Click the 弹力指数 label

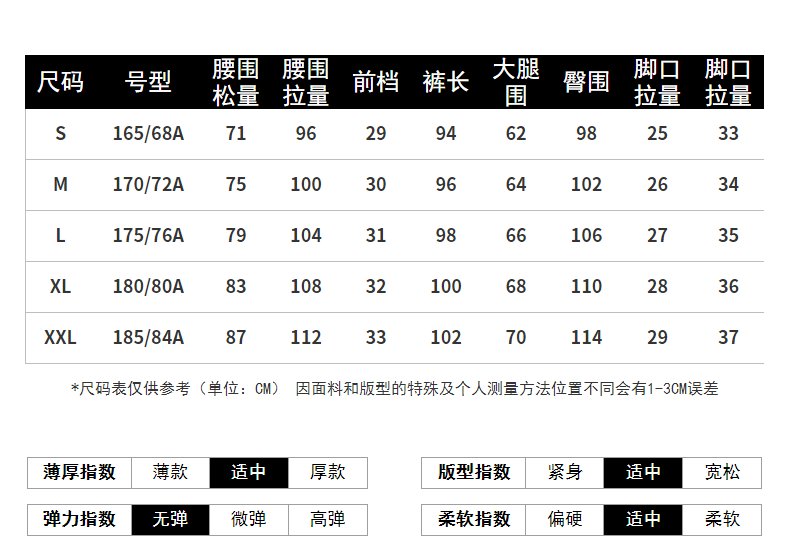pos(80,519)
